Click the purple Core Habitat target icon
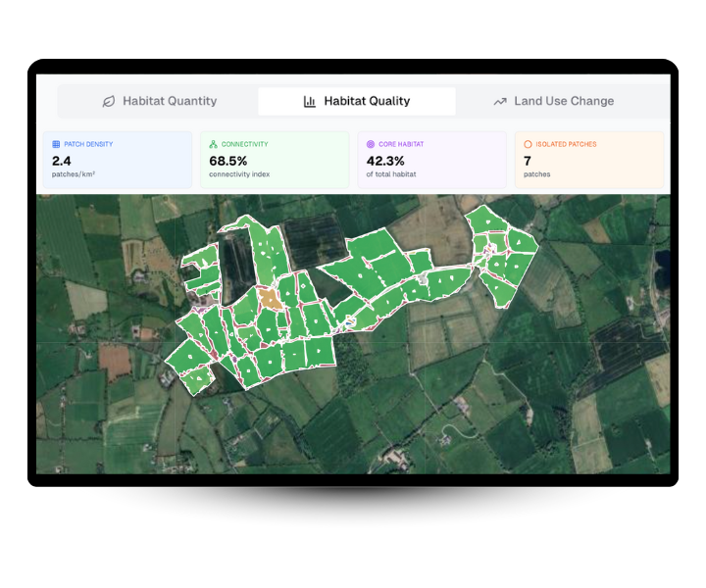Viewport: 706px width, 588px height. coord(371,144)
